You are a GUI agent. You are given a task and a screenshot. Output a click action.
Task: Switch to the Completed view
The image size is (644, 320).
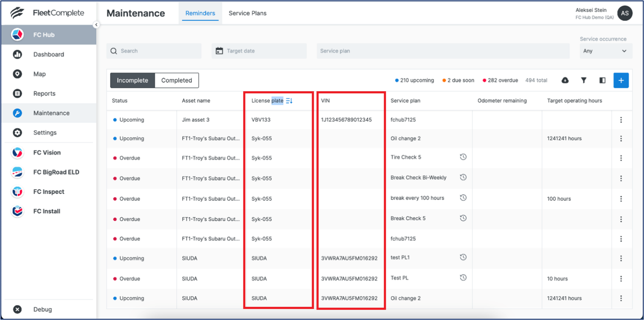(x=176, y=80)
